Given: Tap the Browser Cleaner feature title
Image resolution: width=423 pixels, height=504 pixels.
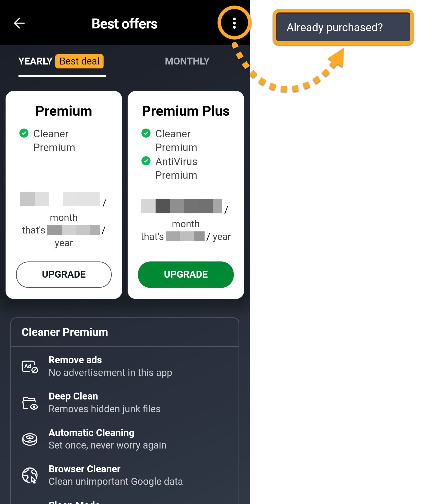Looking at the screenshot, I should 84,469.
